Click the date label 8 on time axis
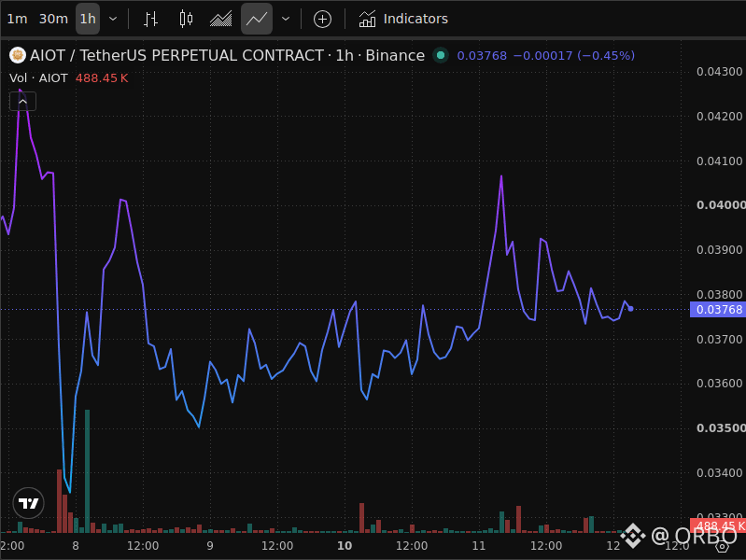 pyautogui.click(x=76, y=546)
